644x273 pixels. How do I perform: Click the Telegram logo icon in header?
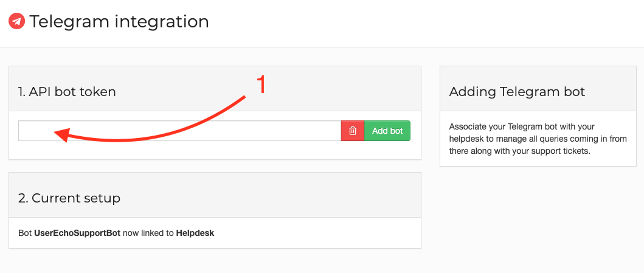tap(17, 21)
